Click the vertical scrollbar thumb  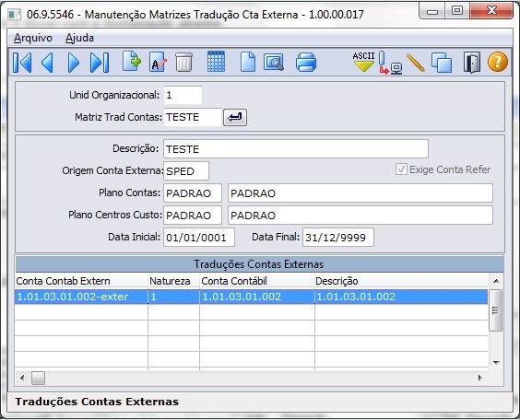pyautogui.click(x=496, y=310)
